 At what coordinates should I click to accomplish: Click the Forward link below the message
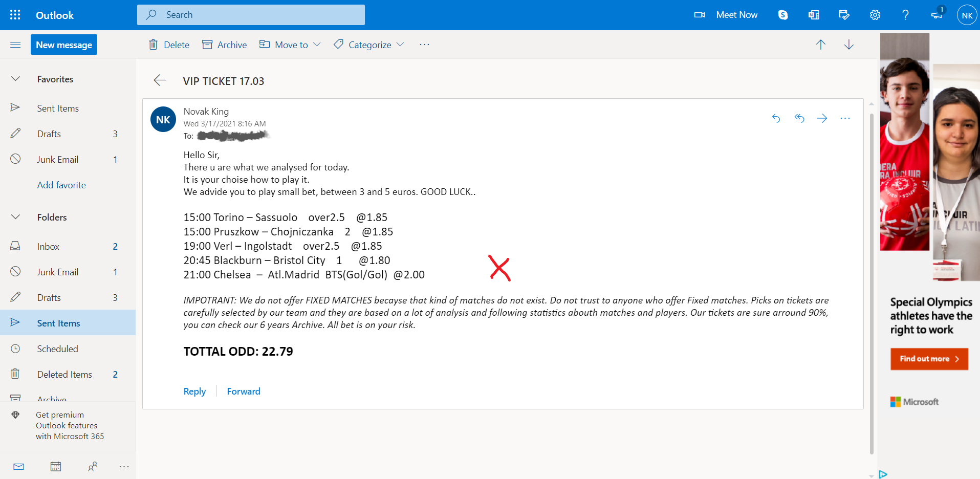click(244, 391)
